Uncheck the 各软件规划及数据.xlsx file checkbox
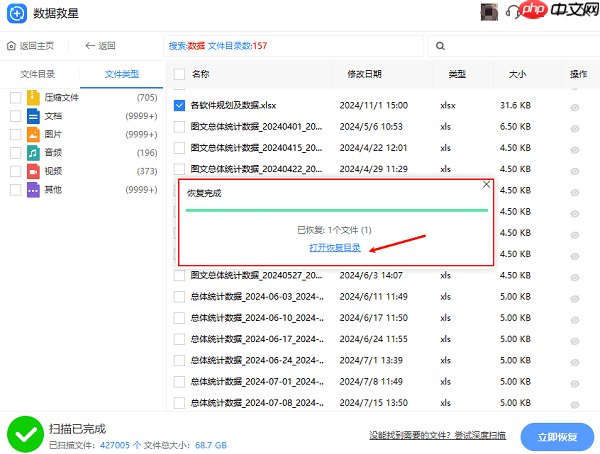The width and height of the screenshot is (600, 454). coord(179,104)
